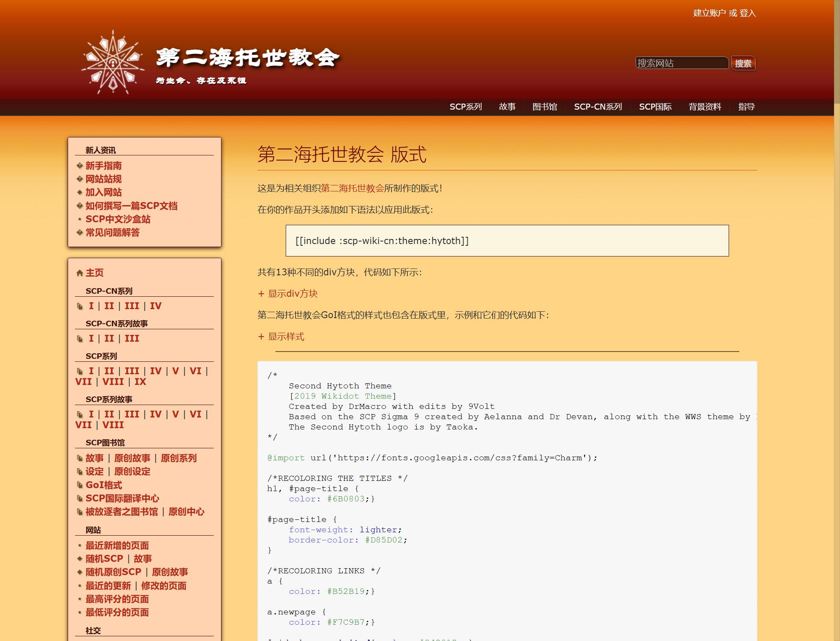Viewport: 840px width, 641px height.
Task: Click the 登入 login link
Action: click(747, 13)
